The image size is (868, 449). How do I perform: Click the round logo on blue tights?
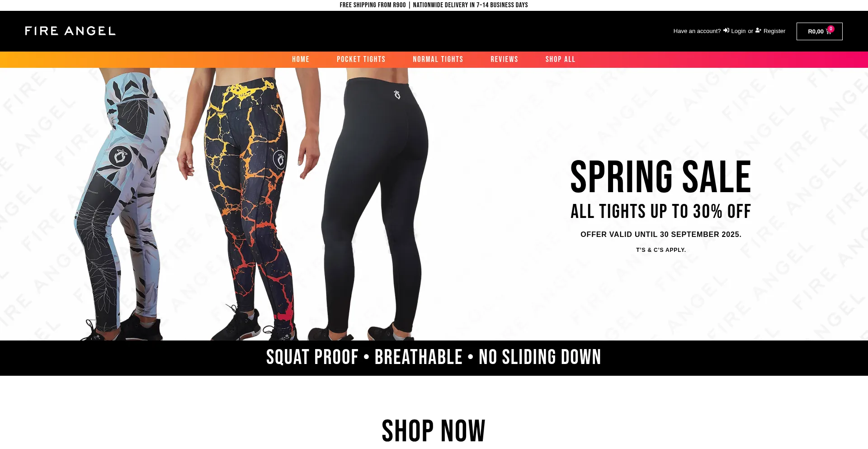click(x=120, y=156)
